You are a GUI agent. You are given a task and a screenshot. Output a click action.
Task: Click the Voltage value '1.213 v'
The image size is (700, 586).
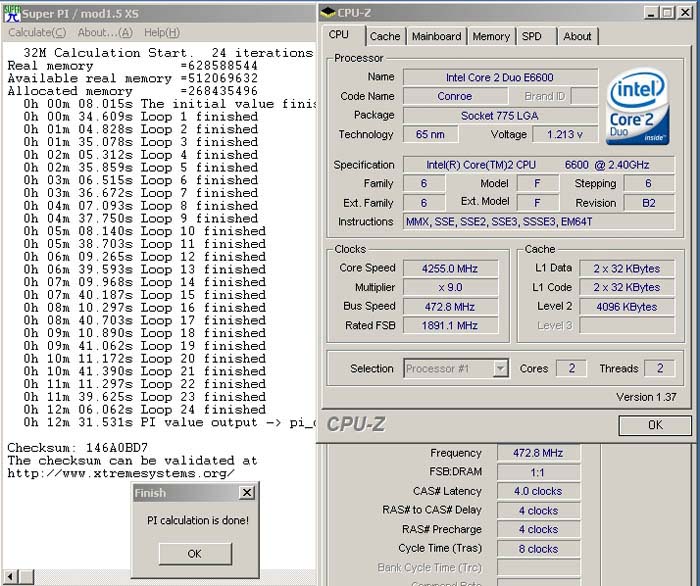pyautogui.click(x=565, y=134)
